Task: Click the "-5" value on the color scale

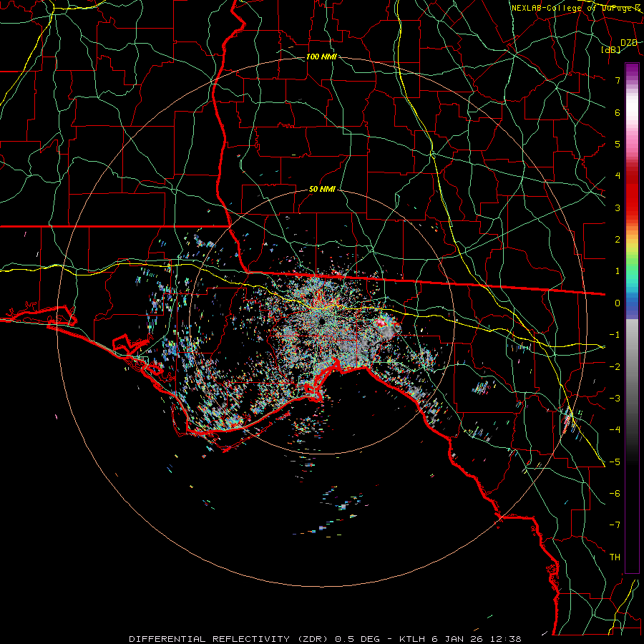Action: pos(615,462)
